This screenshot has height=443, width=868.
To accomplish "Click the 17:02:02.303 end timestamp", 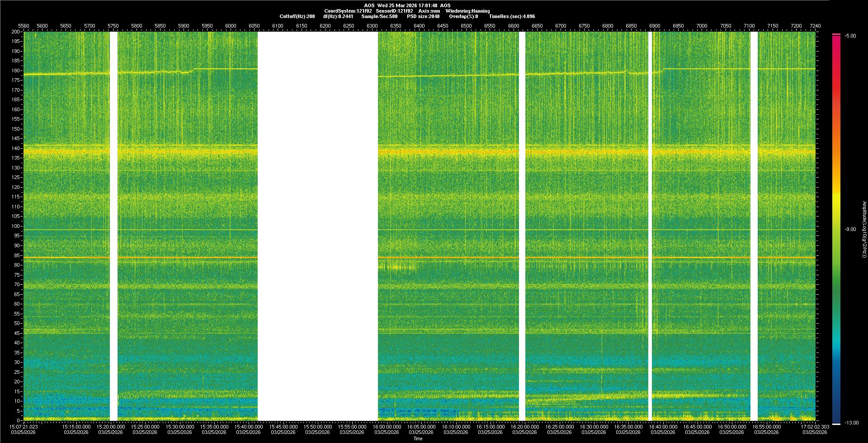I will click(x=815, y=426).
